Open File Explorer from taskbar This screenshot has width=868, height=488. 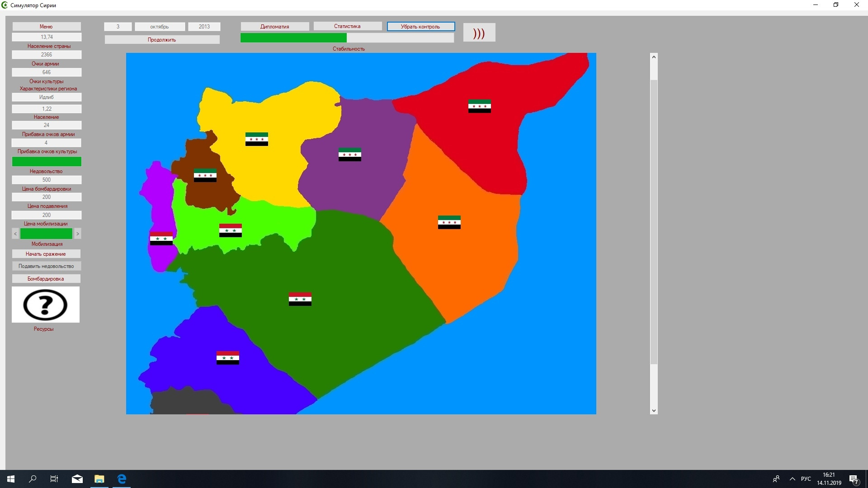click(x=99, y=479)
